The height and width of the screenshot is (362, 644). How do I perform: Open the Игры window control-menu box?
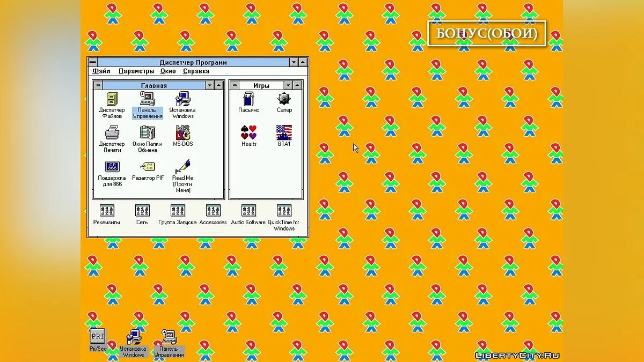pyautogui.click(x=234, y=85)
